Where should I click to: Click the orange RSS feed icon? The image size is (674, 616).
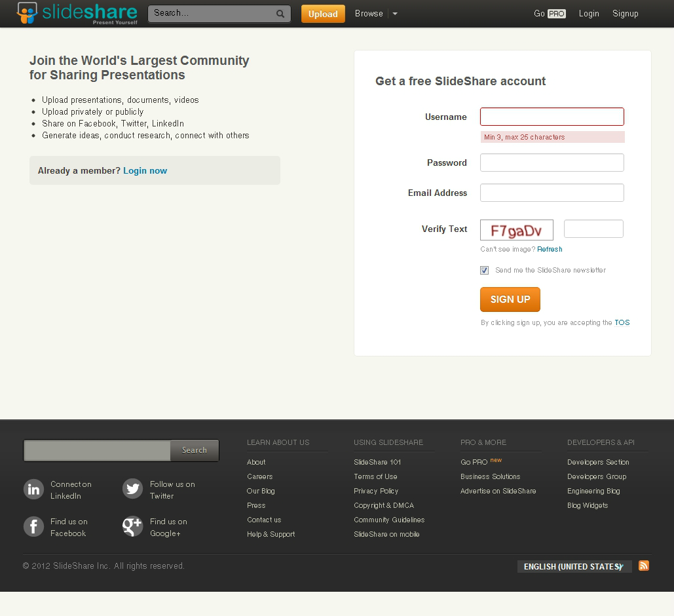(x=643, y=566)
